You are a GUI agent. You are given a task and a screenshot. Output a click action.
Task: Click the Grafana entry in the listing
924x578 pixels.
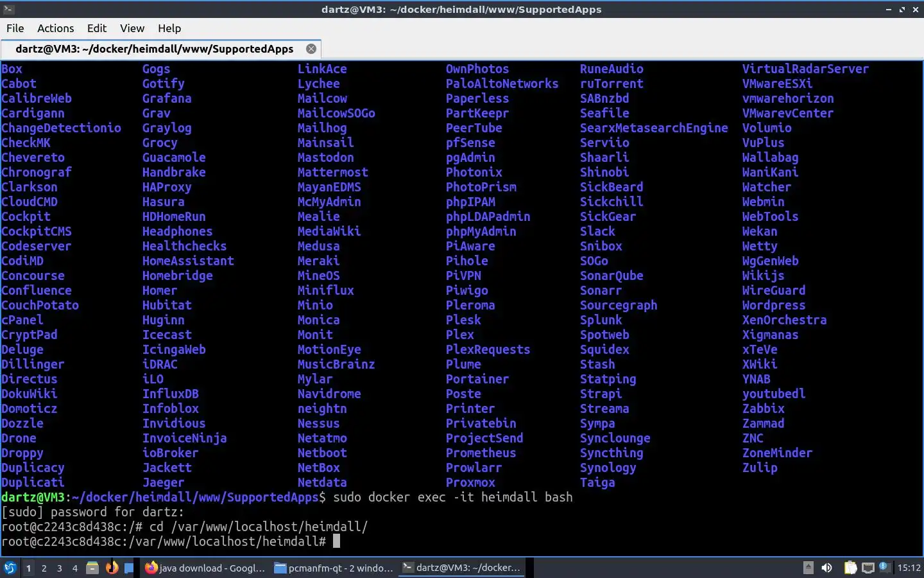167,98
